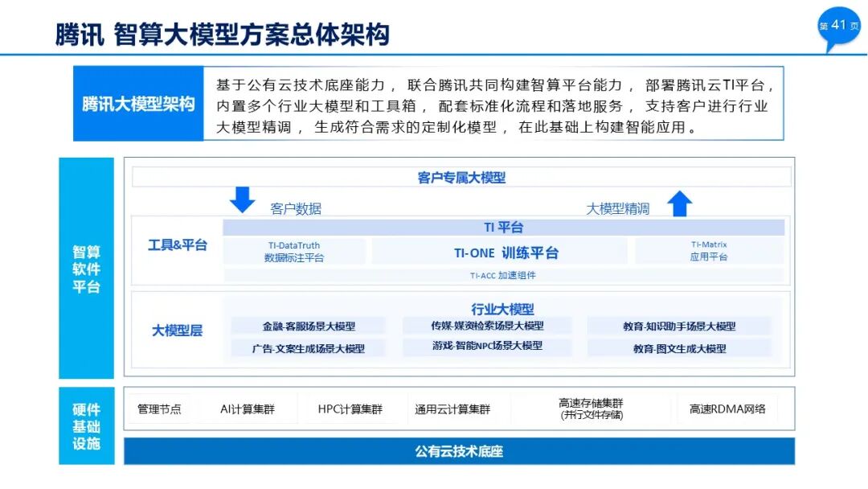Click the 智算软件平台 side panel

pyautogui.click(x=86, y=268)
